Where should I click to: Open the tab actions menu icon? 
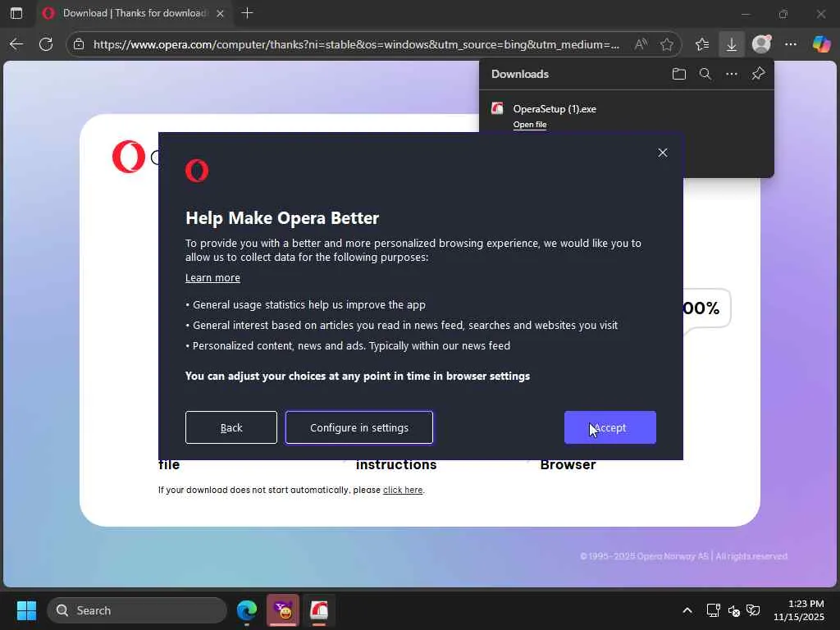(x=16, y=13)
